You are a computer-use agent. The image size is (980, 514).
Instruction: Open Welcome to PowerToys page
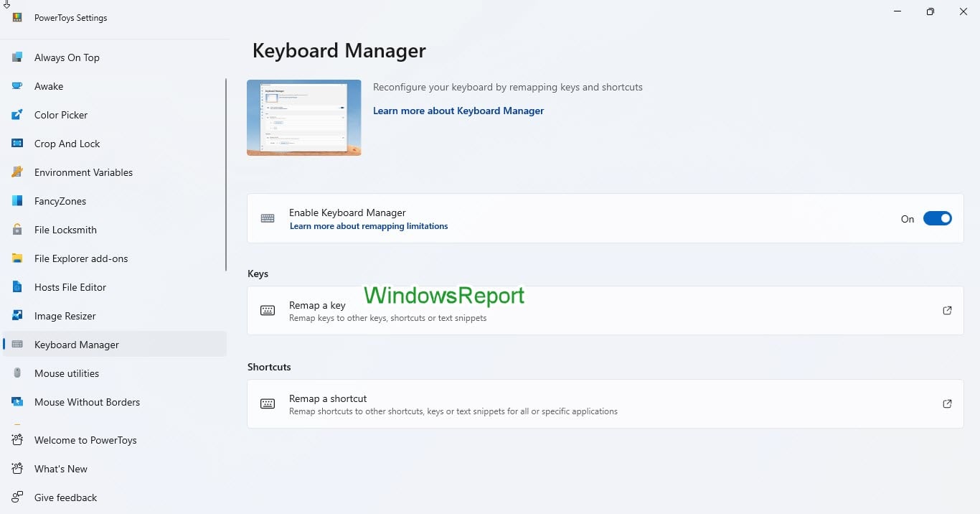[115, 440]
